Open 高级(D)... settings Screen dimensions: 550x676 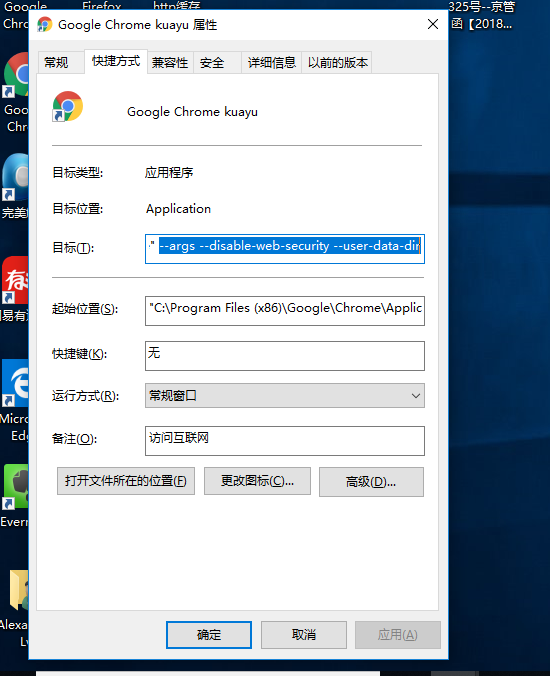(x=371, y=482)
